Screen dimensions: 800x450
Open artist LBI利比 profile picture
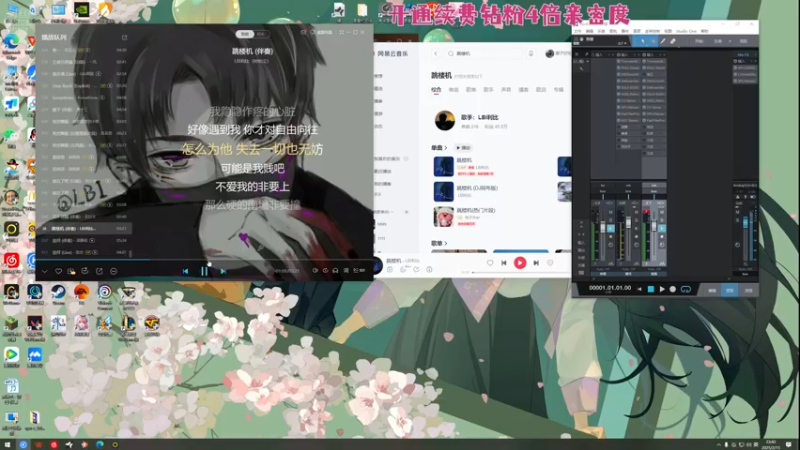(x=444, y=121)
